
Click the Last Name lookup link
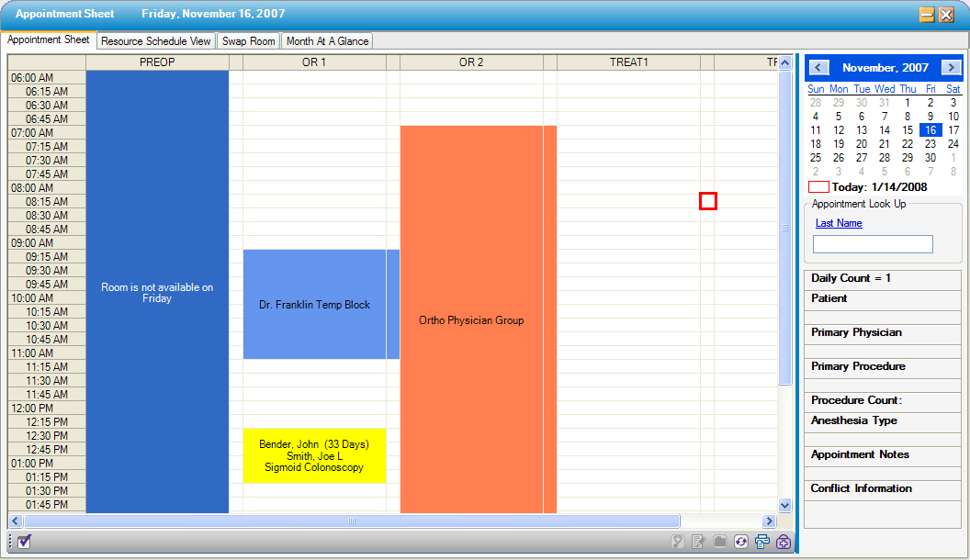pos(839,223)
